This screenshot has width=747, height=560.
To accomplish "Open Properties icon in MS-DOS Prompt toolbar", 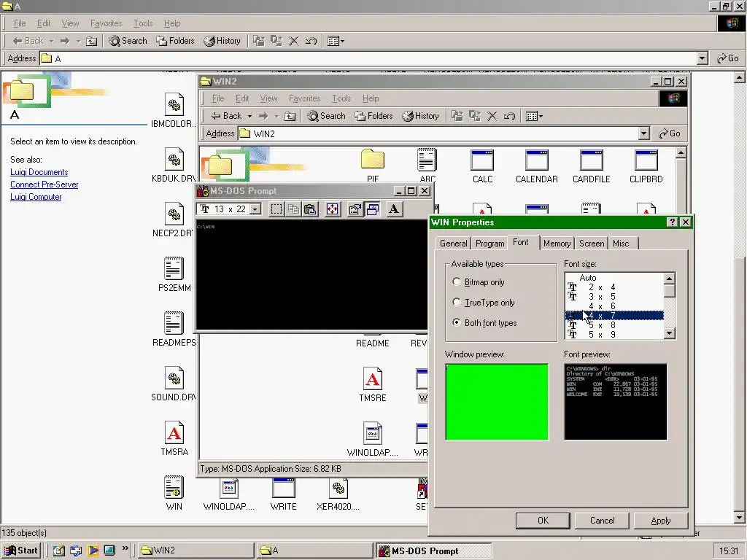I will click(x=355, y=209).
